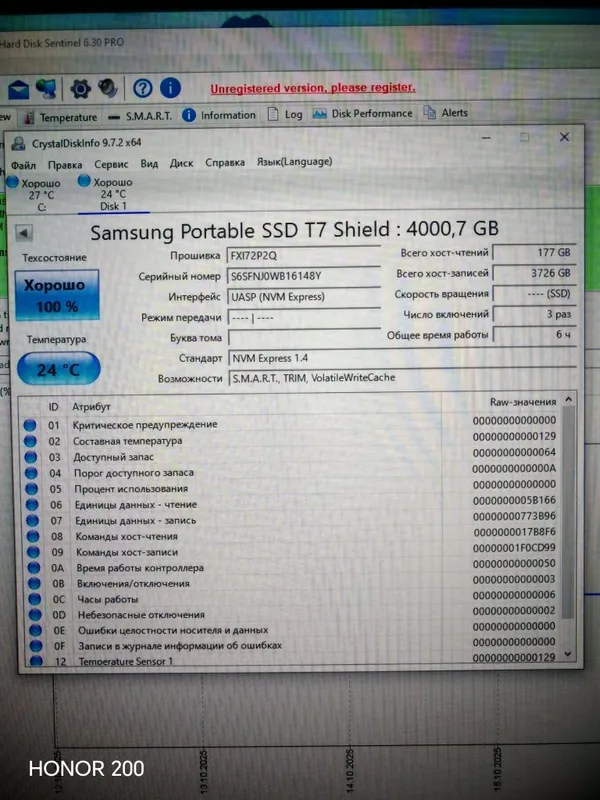Select the Небезопасные отключения row
600x800 pixels.
pyautogui.click(x=292, y=613)
